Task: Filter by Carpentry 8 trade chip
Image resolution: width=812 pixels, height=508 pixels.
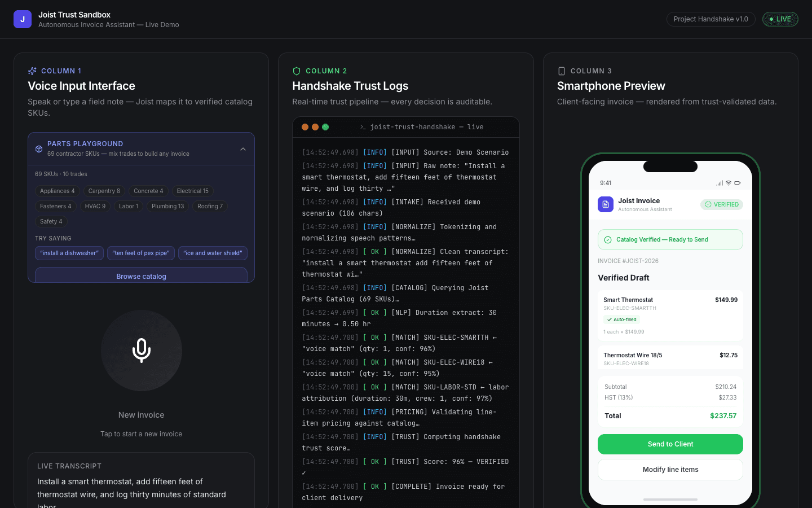Action: pos(104,191)
